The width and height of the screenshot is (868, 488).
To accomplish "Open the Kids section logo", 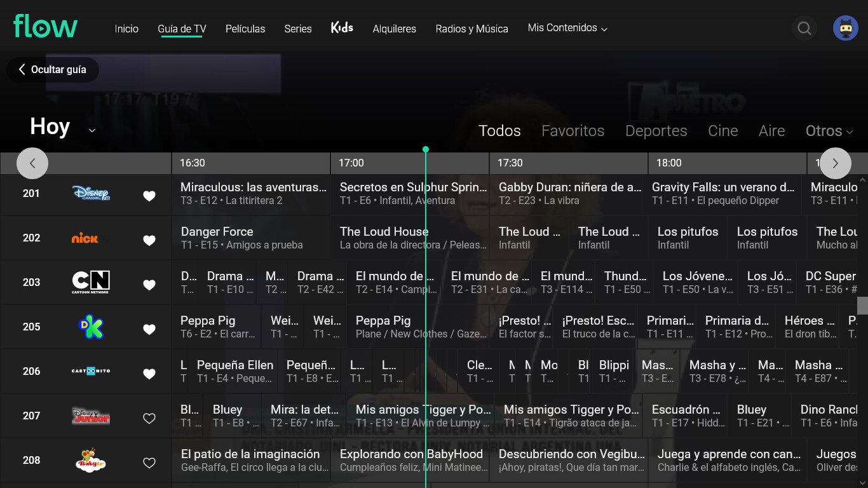I will coord(342,27).
